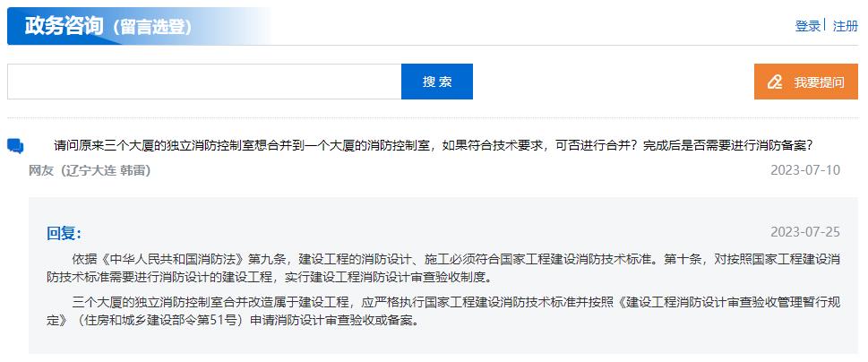The image size is (868, 362).
Task: Click the pencil icon on 我要提问
Action: pyautogui.click(x=776, y=82)
